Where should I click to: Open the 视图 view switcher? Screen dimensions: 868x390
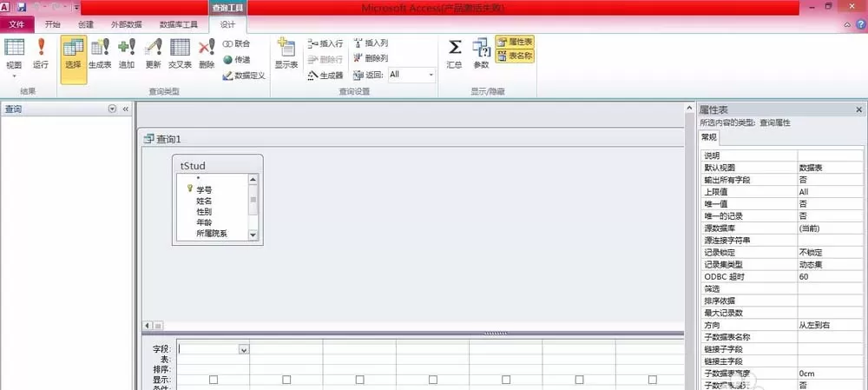click(x=14, y=58)
